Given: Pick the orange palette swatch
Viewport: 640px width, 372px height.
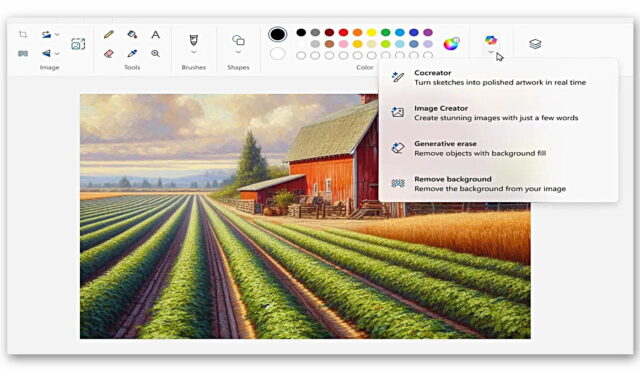Looking at the screenshot, I should coord(358,32).
